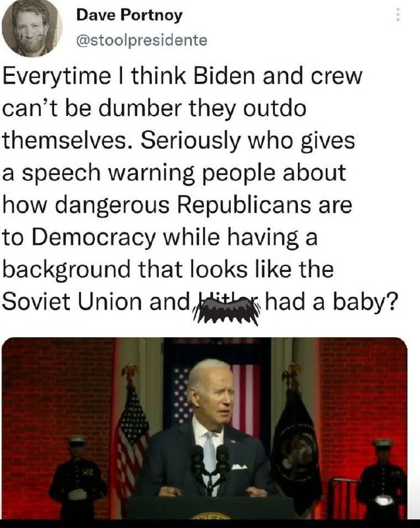
Task: Open the attached speech photo
Action: (x=204, y=428)
